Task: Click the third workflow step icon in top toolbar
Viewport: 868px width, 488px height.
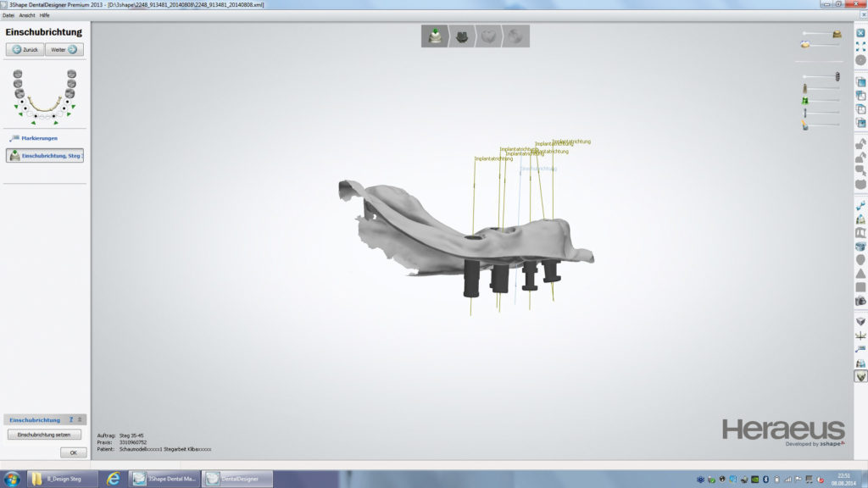Action: (x=488, y=36)
